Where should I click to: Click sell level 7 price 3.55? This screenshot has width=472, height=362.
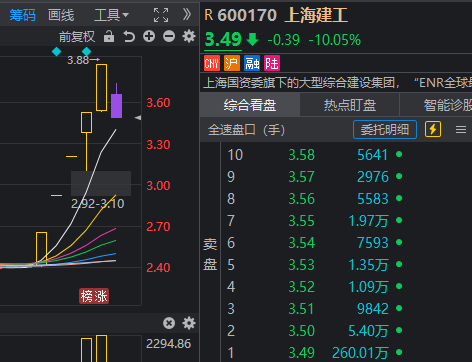pos(301,221)
